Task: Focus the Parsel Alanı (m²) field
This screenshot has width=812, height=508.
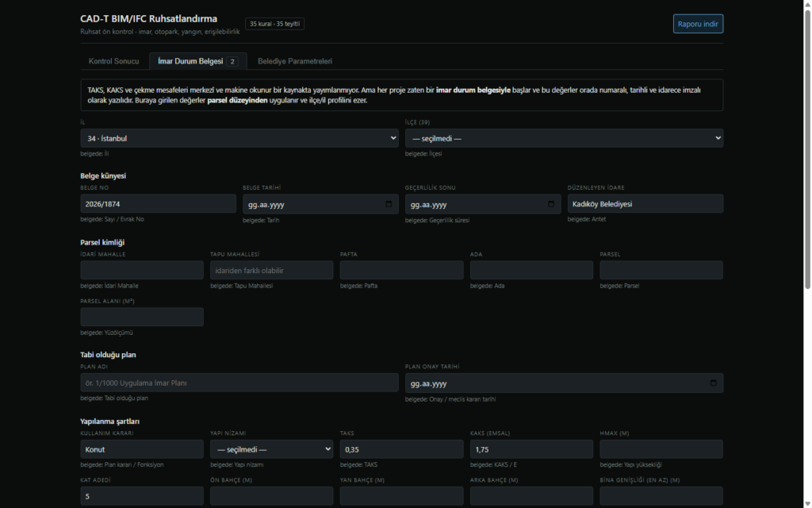Action: [x=142, y=317]
